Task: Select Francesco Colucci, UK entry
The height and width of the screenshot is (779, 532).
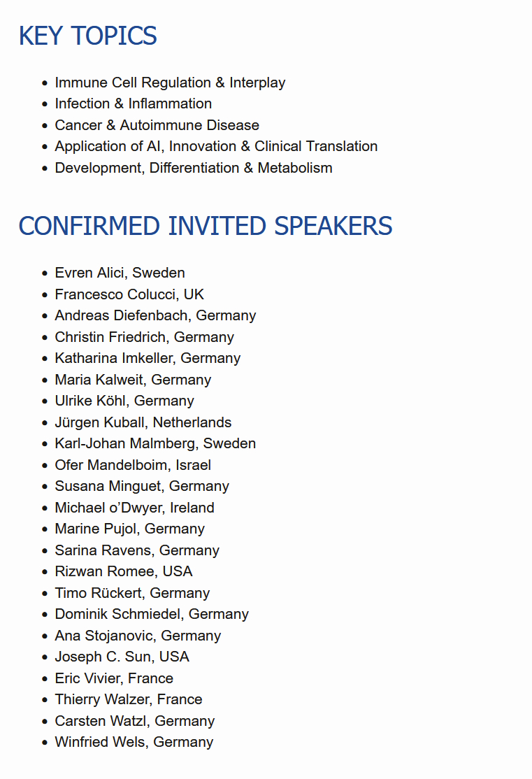Action: click(129, 294)
